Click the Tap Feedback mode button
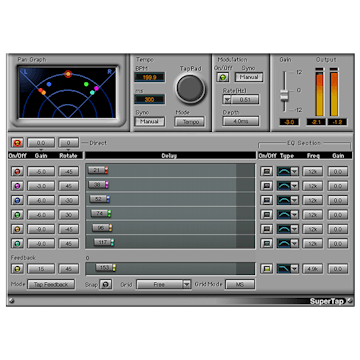This screenshot has width=360, height=360. 51,285
